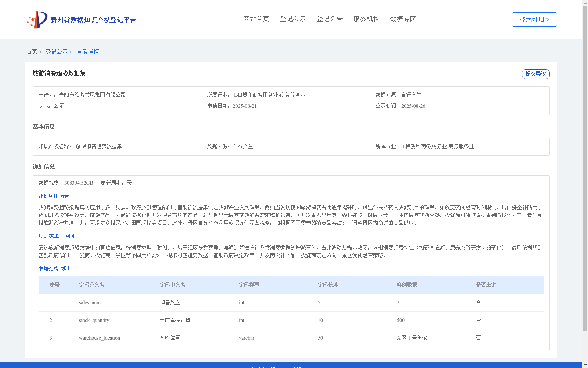Image resolution: width=588 pixels, height=368 pixels.
Task: Select the varchar type cell
Action: (x=247, y=338)
